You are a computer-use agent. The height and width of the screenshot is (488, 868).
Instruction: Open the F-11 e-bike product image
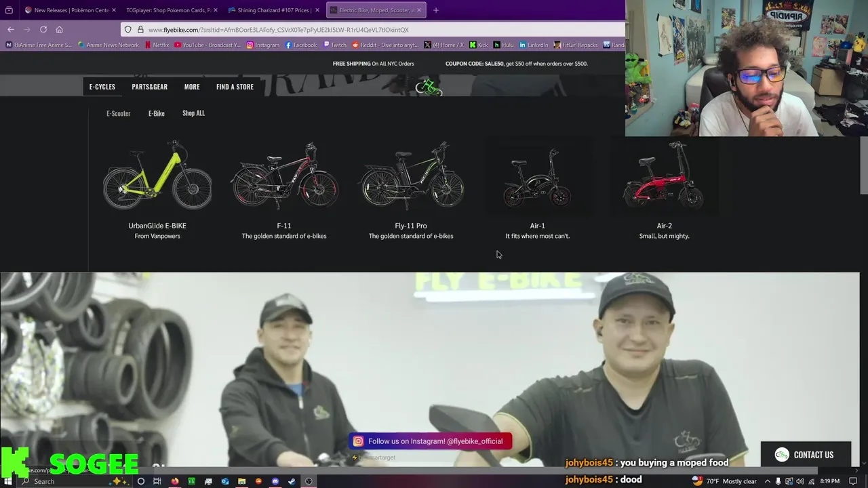(x=284, y=176)
